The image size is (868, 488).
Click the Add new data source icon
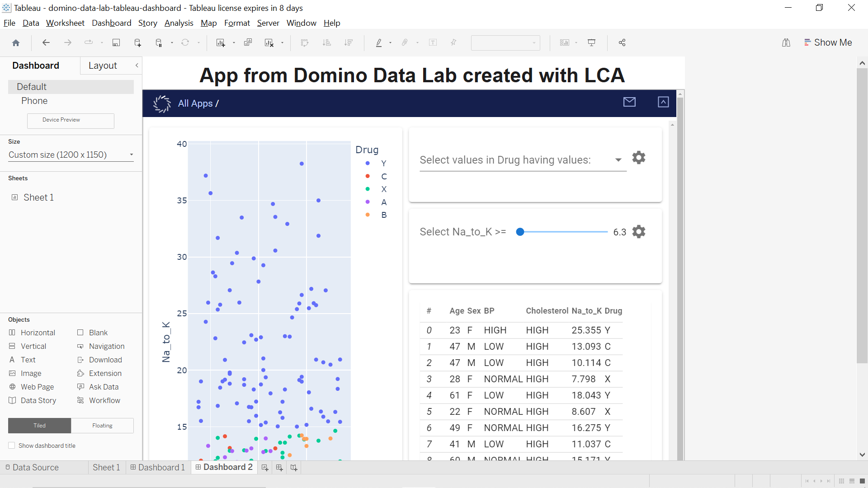pyautogui.click(x=138, y=42)
